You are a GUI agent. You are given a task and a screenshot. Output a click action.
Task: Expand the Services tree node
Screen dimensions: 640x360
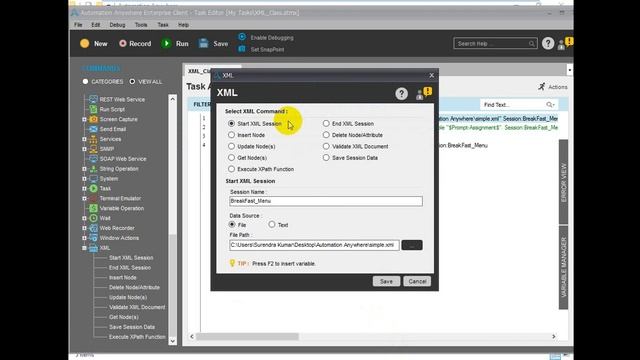coord(84,139)
